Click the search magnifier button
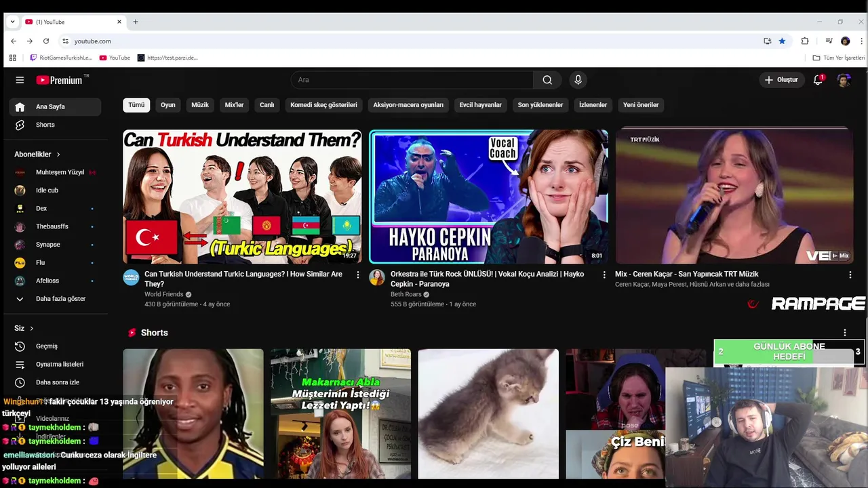This screenshot has height=488, width=868. pos(547,80)
